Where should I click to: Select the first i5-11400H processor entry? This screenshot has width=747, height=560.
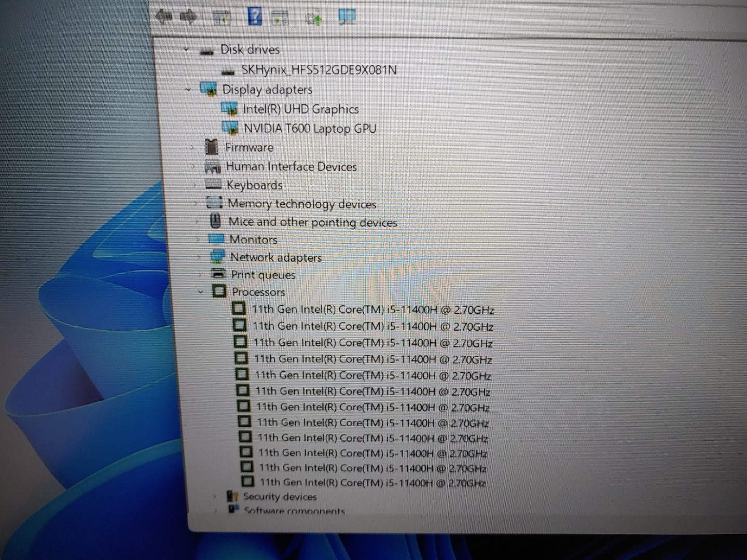372,310
